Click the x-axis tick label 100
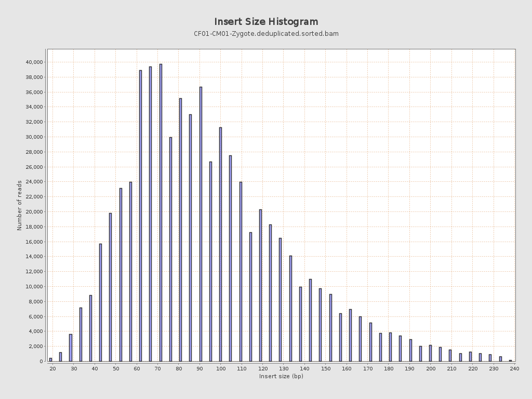The image size is (532, 399). click(x=220, y=369)
